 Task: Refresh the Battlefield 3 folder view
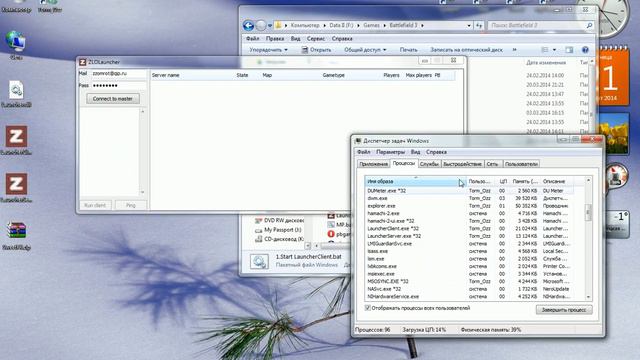479,25
